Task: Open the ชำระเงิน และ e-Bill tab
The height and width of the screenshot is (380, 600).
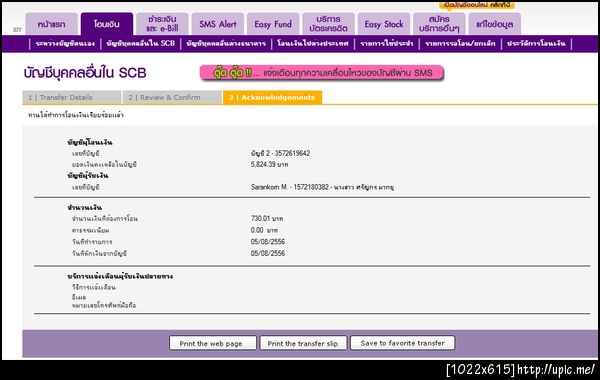Action: point(162,24)
